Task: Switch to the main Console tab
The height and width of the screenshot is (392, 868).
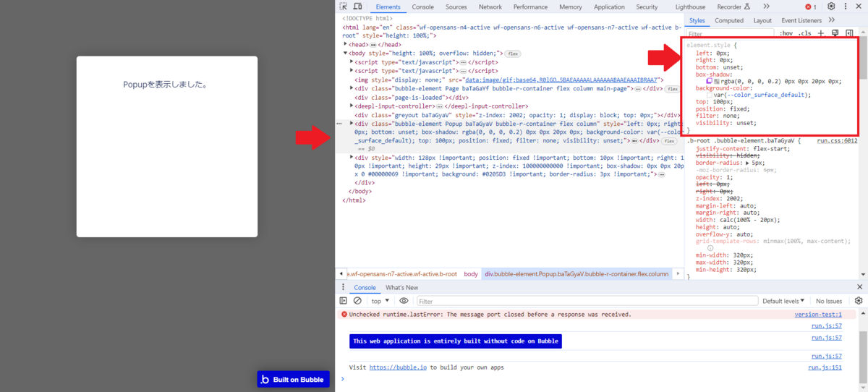Action: tap(423, 7)
